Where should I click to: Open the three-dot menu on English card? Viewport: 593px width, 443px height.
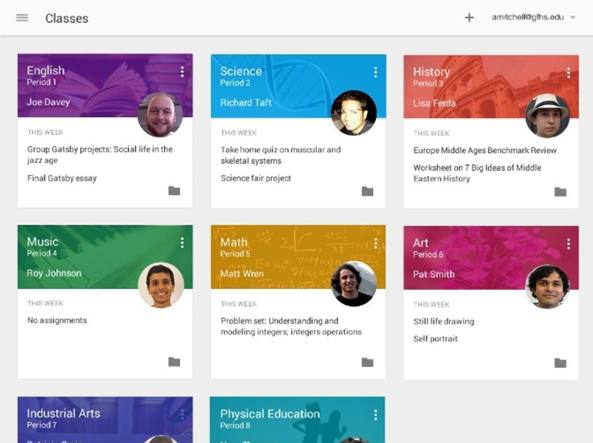[x=182, y=72]
